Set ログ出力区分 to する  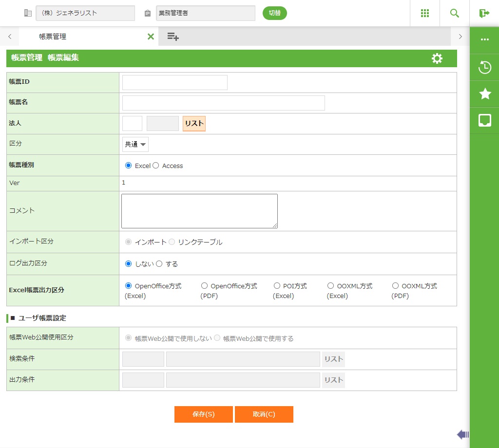[159, 264]
